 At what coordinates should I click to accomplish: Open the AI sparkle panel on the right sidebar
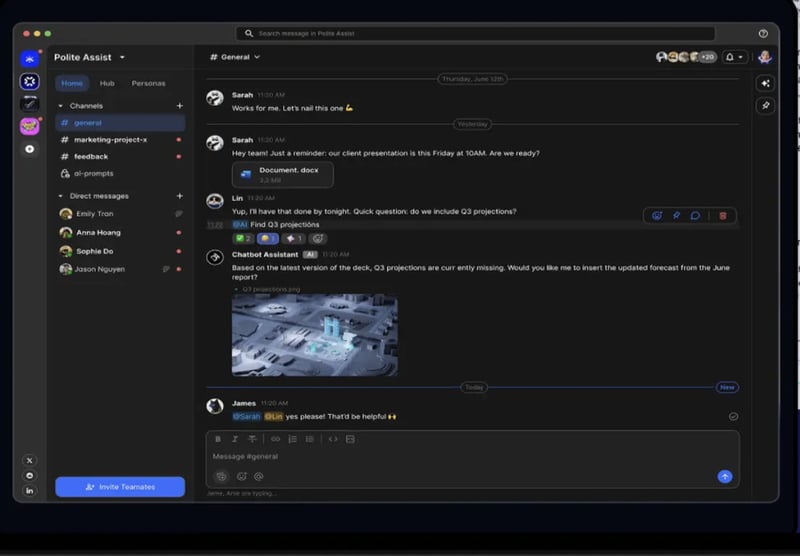point(765,84)
